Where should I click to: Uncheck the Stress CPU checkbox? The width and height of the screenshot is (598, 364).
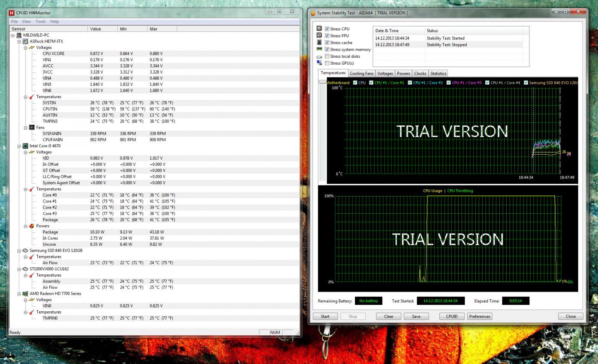point(327,29)
